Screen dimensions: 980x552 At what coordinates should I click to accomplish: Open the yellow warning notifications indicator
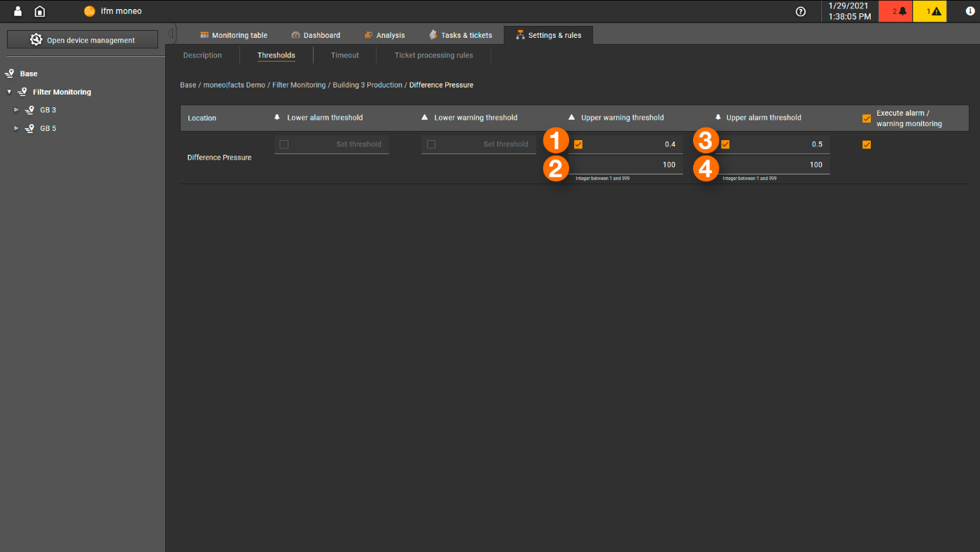click(930, 11)
